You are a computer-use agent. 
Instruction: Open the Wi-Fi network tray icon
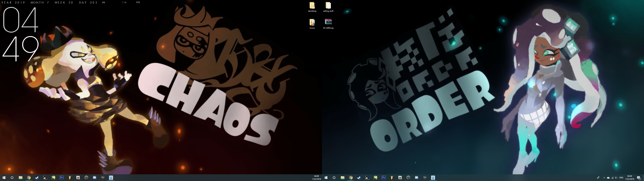[612, 178]
